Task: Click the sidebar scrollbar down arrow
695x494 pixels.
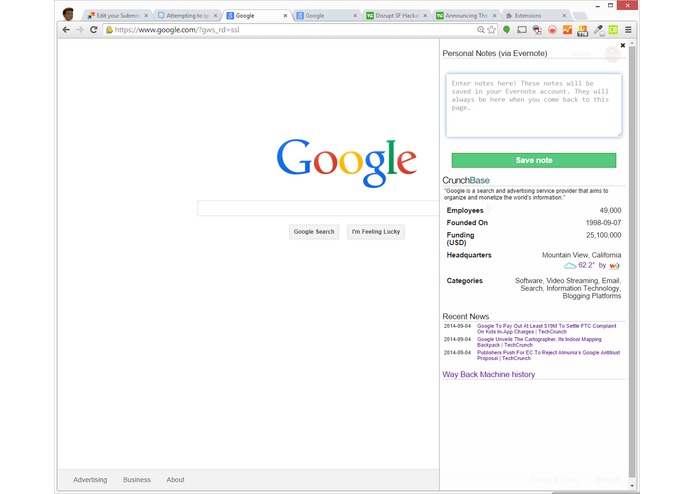Action: coord(632,486)
